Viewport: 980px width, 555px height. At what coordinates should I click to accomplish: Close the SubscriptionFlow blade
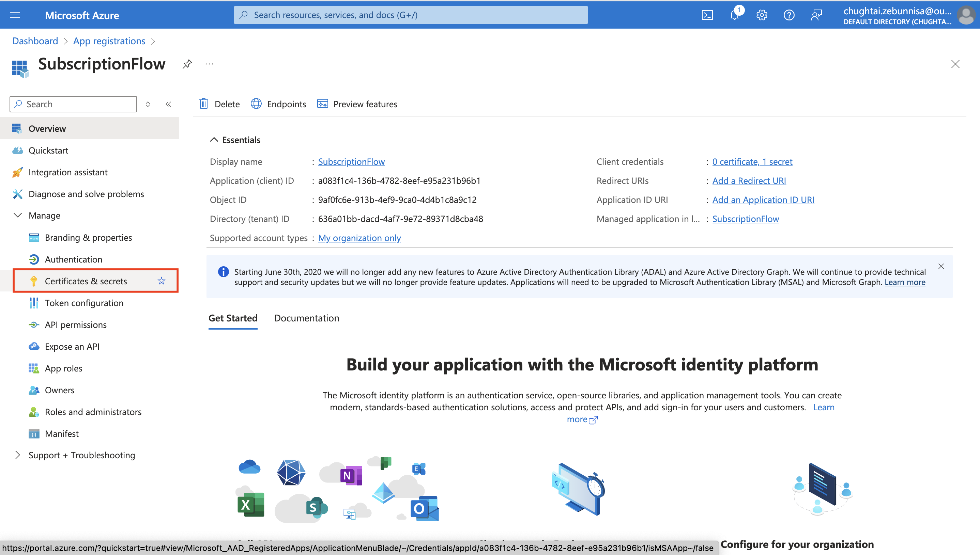click(x=955, y=64)
